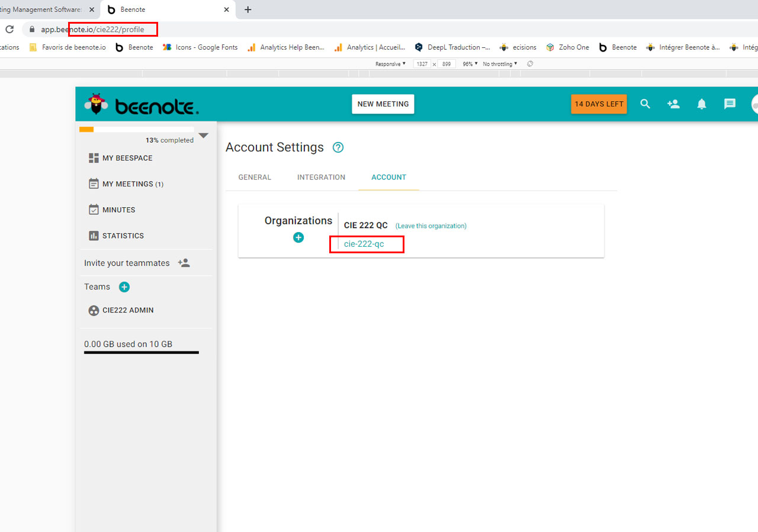Open the notifications bell
Image resolution: width=758 pixels, height=532 pixels.
(x=702, y=104)
